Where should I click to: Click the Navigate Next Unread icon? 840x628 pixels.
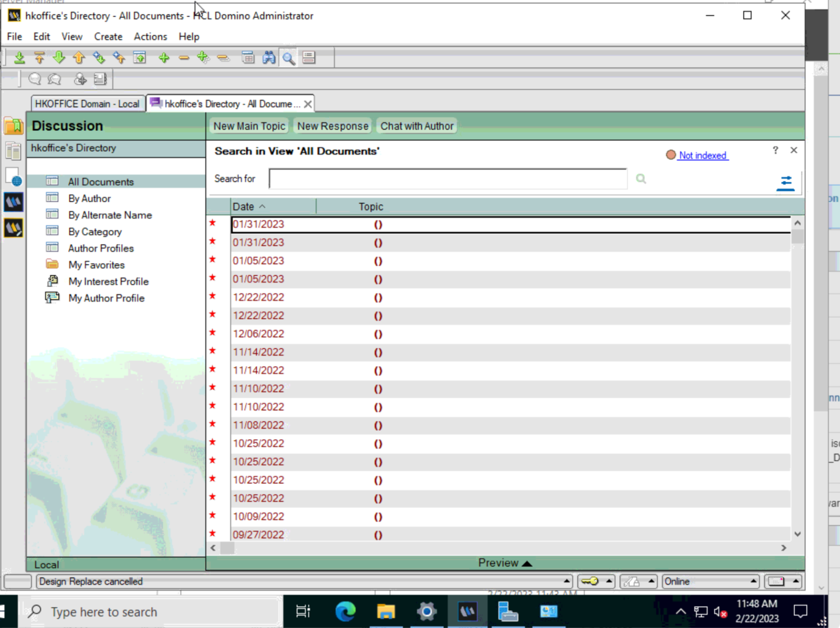click(x=99, y=58)
